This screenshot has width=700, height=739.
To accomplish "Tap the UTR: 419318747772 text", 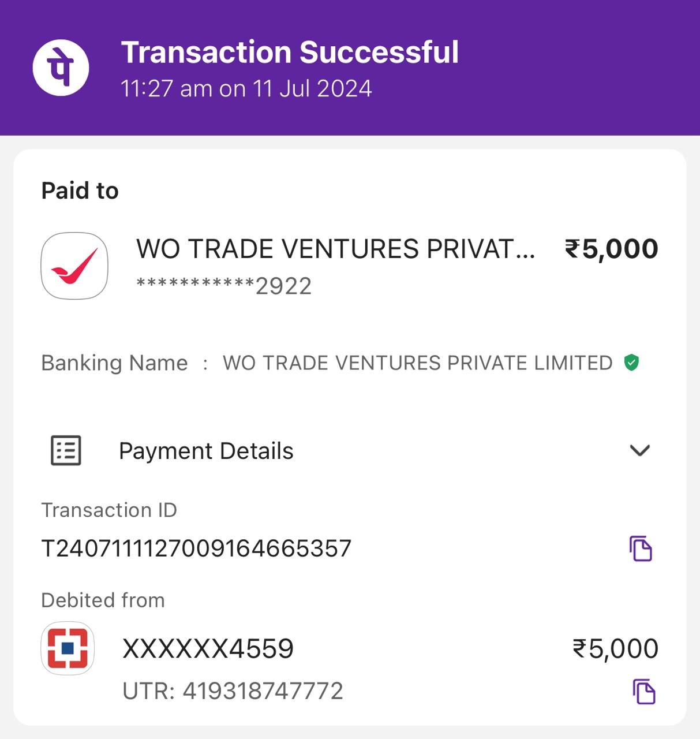I will pos(233,691).
